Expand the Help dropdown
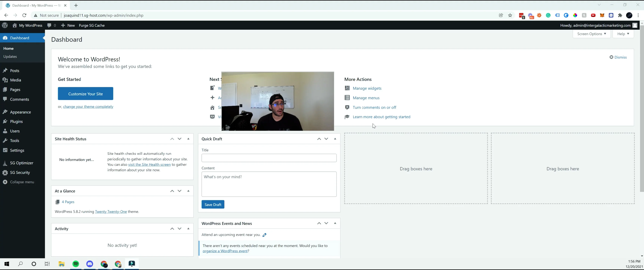644x270 pixels. pos(623,34)
